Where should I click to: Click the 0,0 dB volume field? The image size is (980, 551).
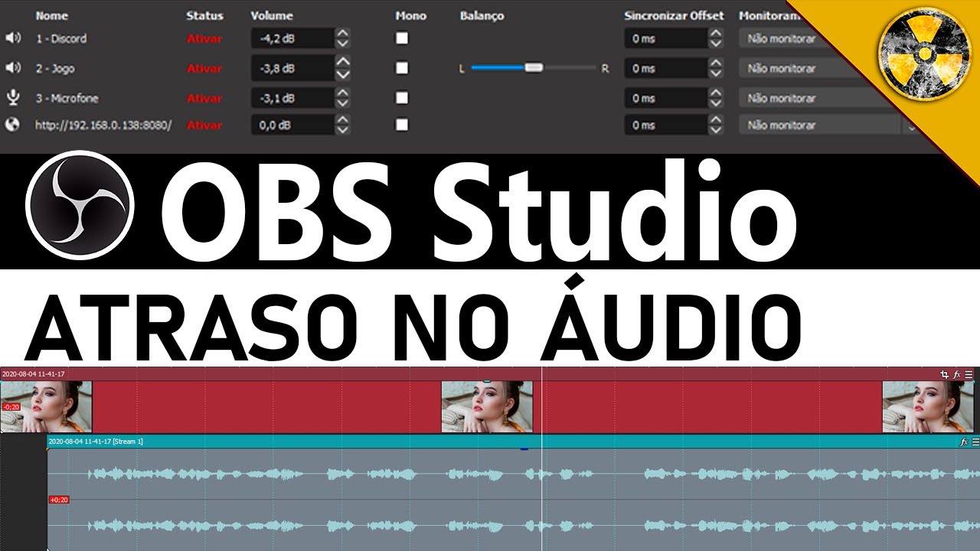(x=293, y=125)
